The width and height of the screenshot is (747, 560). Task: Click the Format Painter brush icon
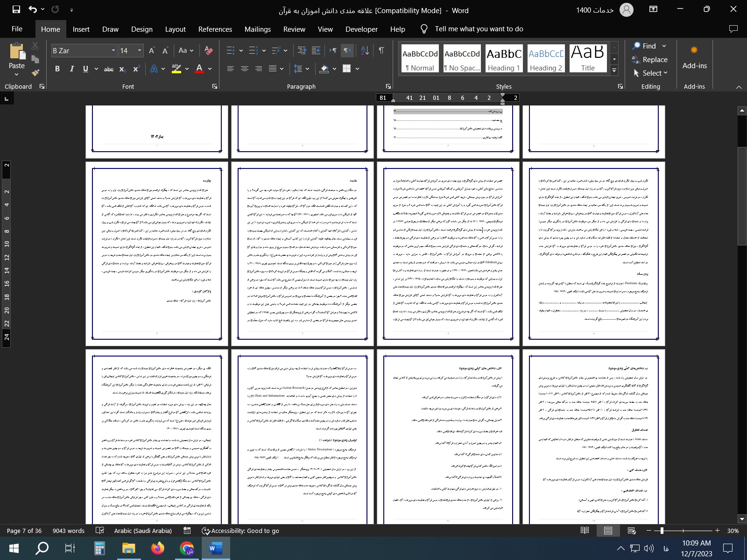(x=35, y=72)
